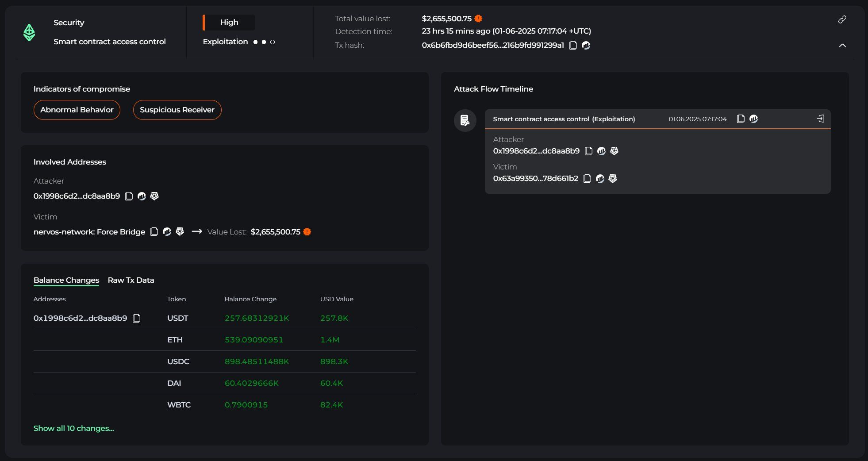
Task: Open the Balance Changes tab
Action: [66, 280]
